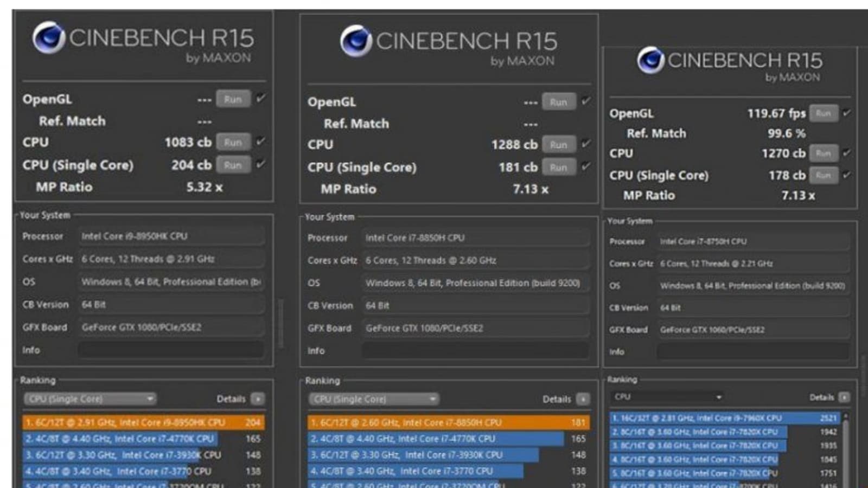Click the Details icon in the i7-8850H window
Image resolution: width=868 pixels, height=488 pixels.
pos(583,400)
